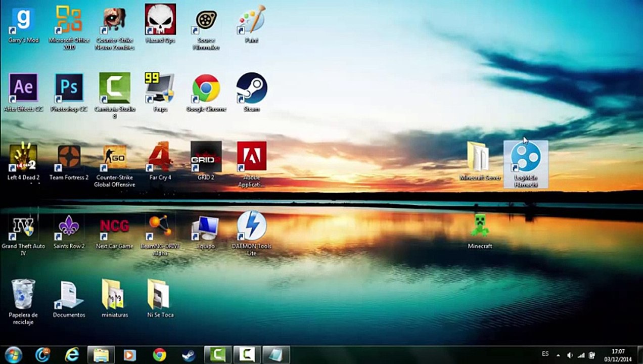Select the Papelera de reciclaje icon
643x364 pixels.
23,295
